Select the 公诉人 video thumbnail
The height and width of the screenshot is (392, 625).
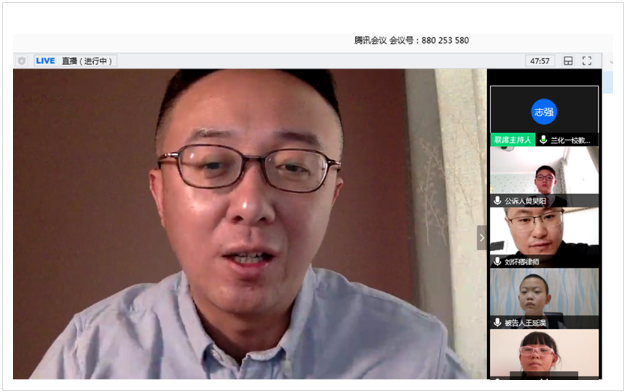pyautogui.click(x=544, y=177)
